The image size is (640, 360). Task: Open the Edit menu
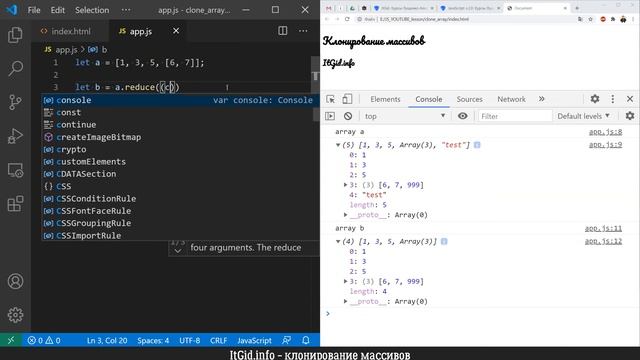(x=58, y=10)
